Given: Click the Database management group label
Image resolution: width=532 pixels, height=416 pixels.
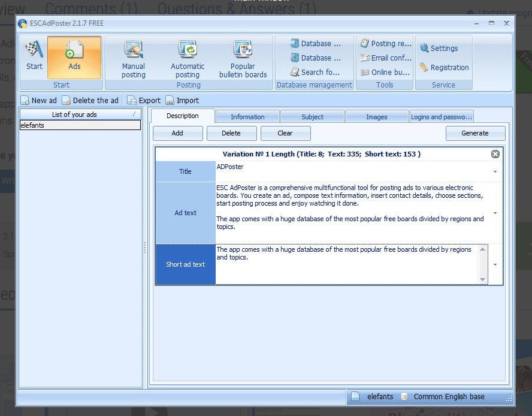Looking at the screenshot, I should (x=315, y=85).
